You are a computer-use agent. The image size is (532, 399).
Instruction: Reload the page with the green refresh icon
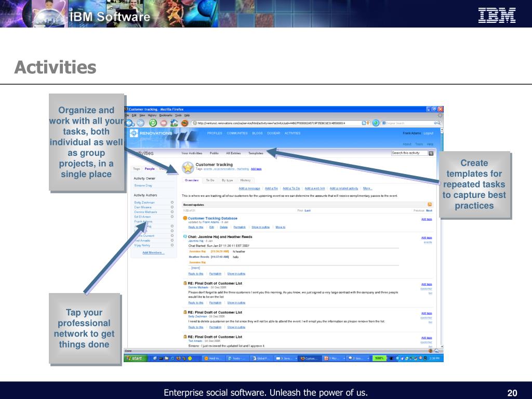click(153, 123)
